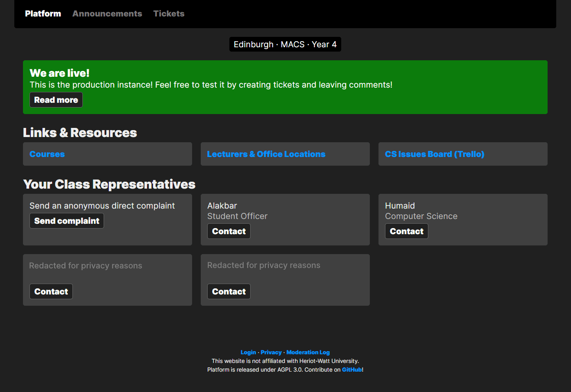Open the Tickets section
The image size is (571, 392).
169,13
